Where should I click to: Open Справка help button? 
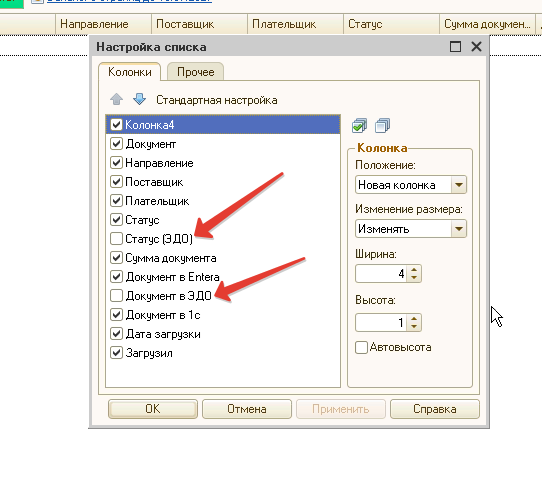(435, 409)
